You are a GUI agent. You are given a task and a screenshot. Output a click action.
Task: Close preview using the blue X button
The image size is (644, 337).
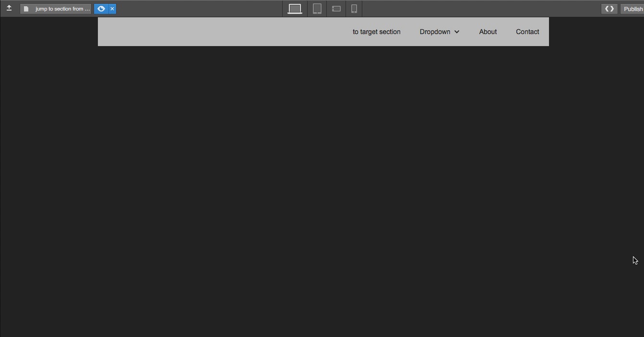click(x=112, y=9)
